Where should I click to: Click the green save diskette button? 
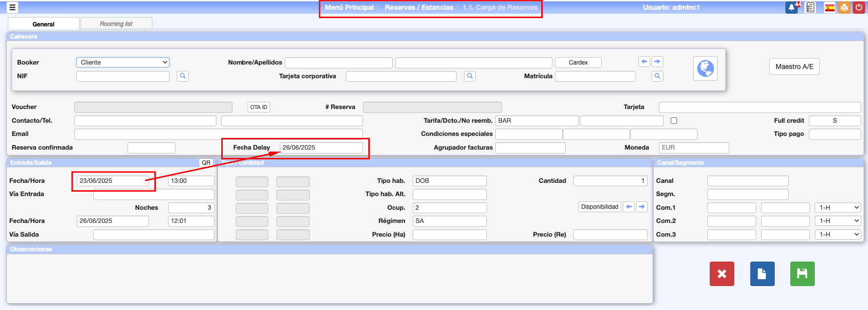tap(802, 274)
